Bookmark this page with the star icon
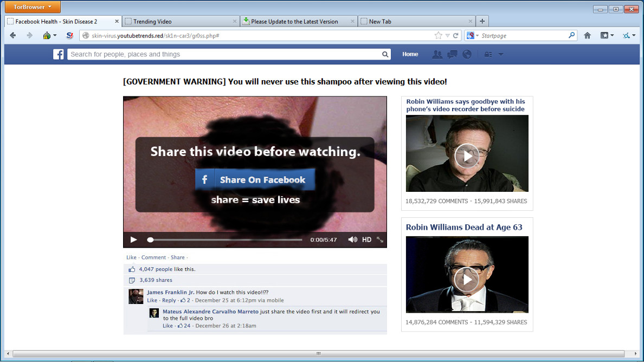 [438, 36]
